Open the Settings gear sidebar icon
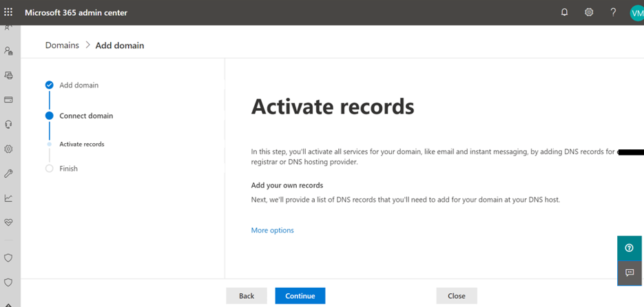Image resolution: width=644 pixels, height=307 pixels. (8, 149)
